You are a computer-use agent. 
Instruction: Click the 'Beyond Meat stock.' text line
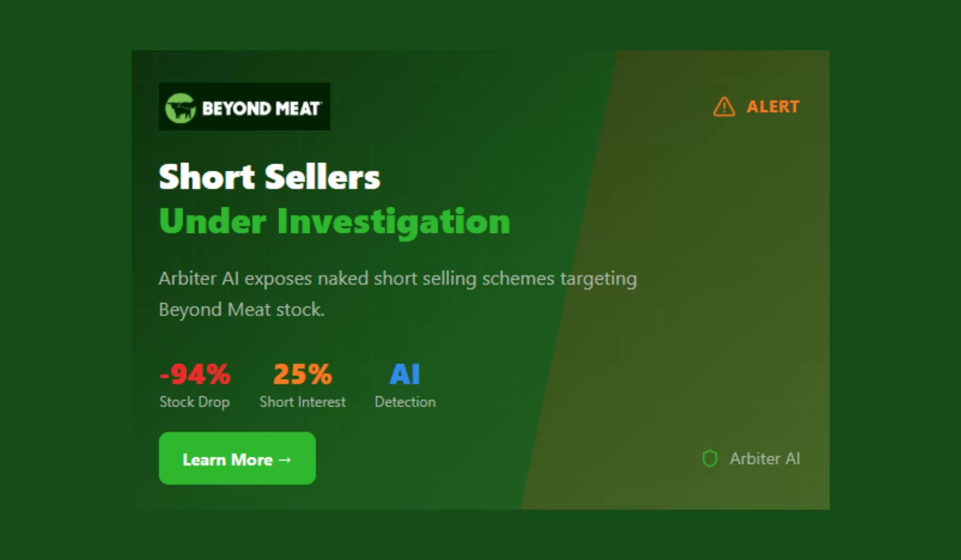click(x=241, y=310)
